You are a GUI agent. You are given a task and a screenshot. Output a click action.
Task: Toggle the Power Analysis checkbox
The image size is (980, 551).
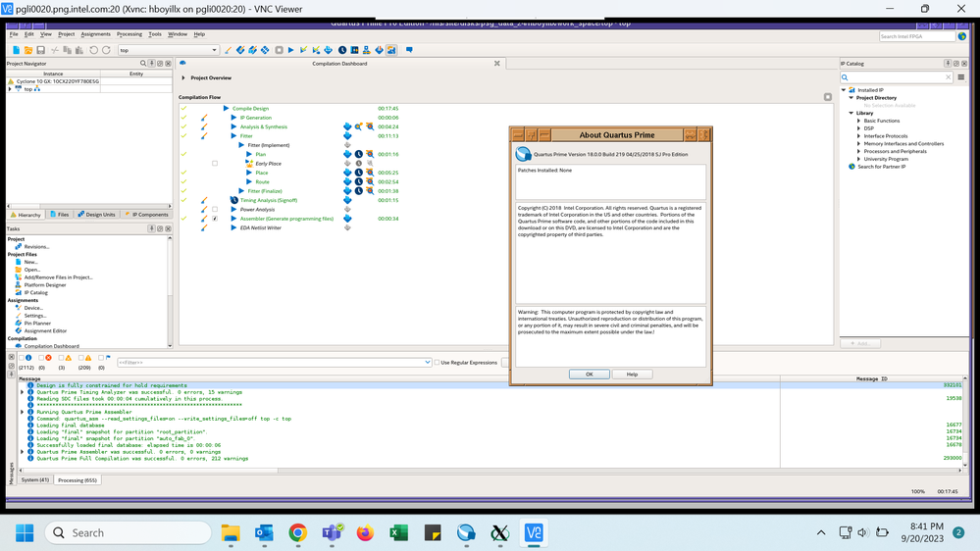click(215, 209)
